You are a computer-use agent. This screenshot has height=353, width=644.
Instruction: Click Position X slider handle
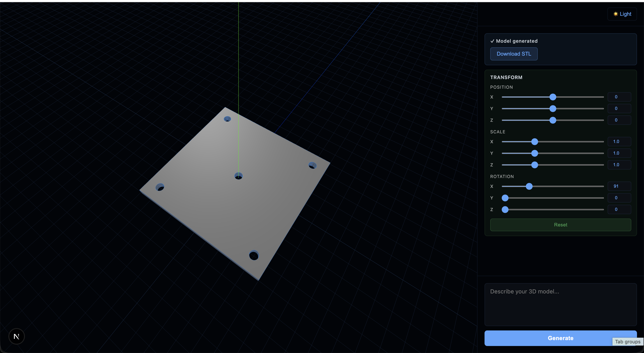[x=552, y=97]
